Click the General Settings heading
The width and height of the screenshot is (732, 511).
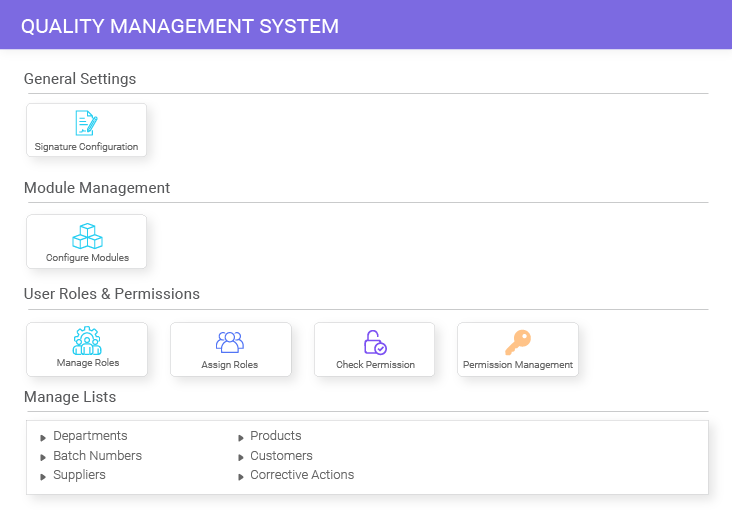pos(80,79)
